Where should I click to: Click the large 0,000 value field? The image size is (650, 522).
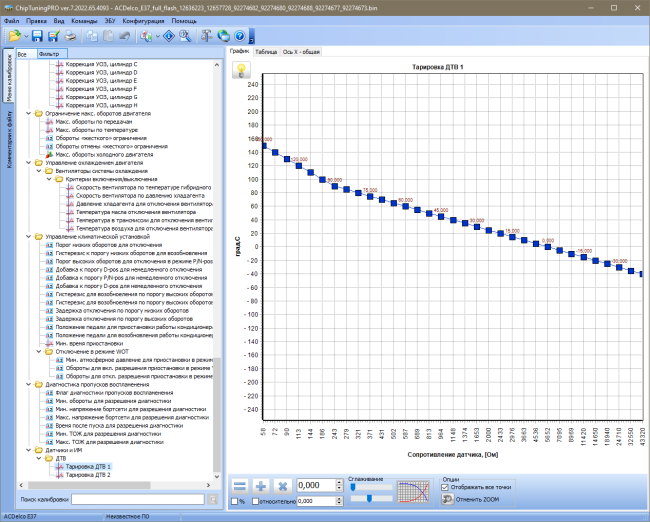pos(316,486)
